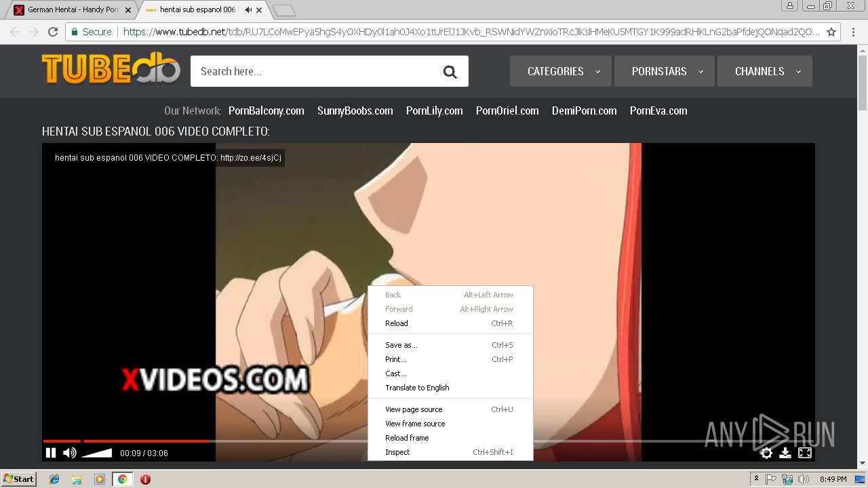Click the browser back arrow
This screenshot has height=488, width=868.
point(15,32)
